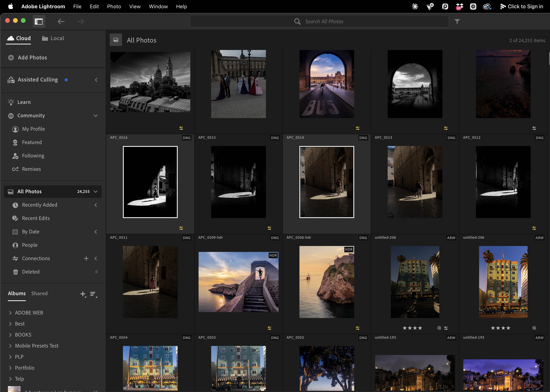Open the People view
The image size is (550, 392).
[25, 245]
